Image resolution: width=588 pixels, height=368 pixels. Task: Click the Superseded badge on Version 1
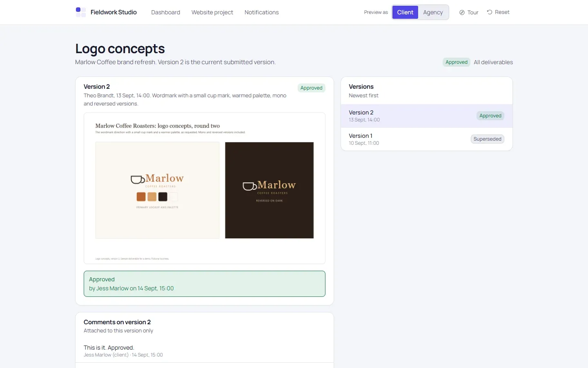tap(487, 139)
